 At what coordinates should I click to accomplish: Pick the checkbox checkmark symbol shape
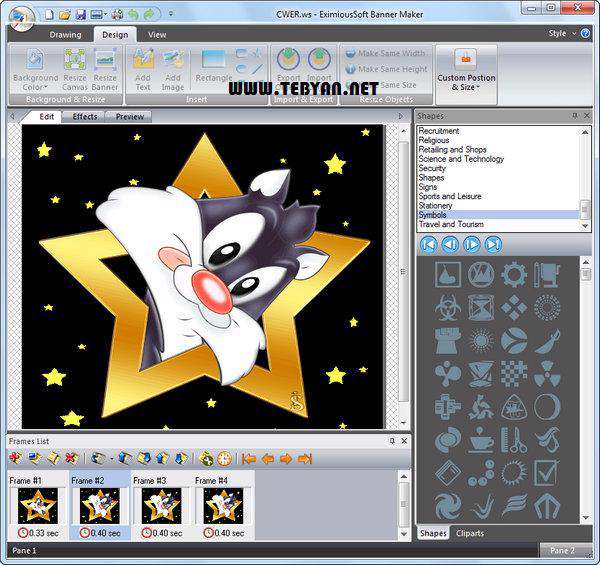click(547, 473)
